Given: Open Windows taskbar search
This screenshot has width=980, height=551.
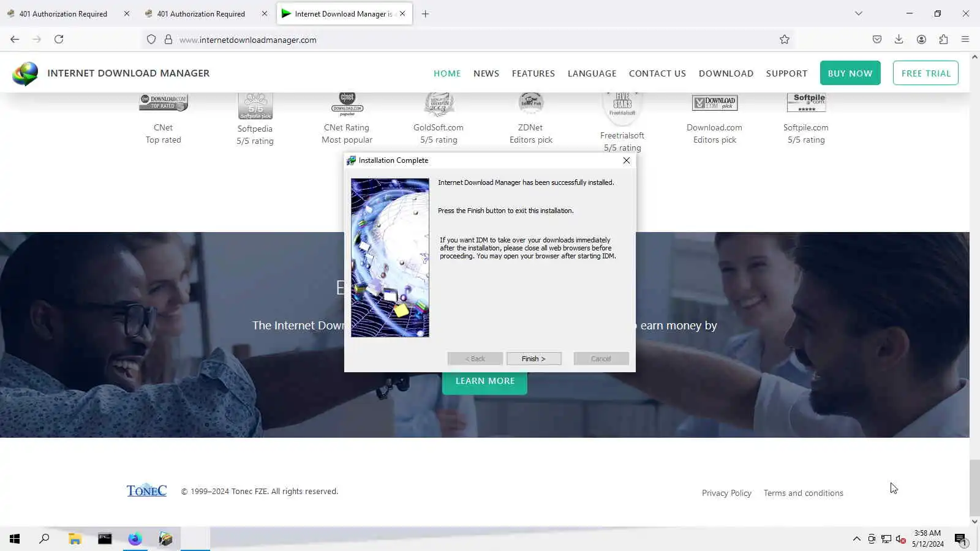Looking at the screenshot, I should pyautogui.click(x=44, y=539).
